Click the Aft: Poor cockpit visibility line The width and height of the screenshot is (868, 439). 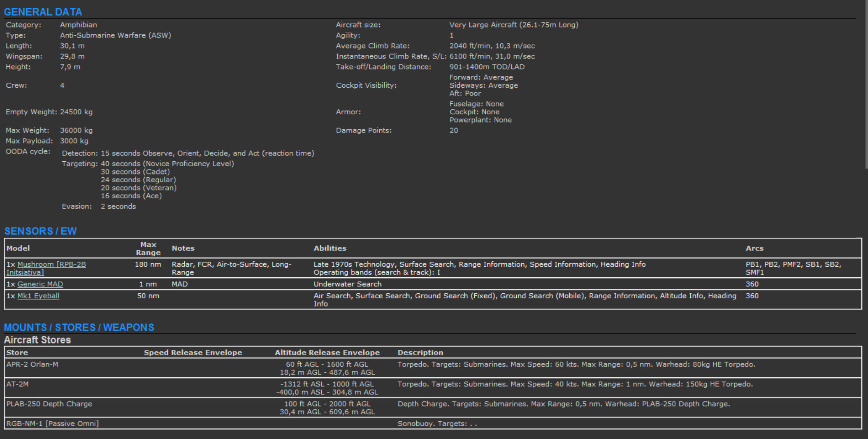pos(465,93)
